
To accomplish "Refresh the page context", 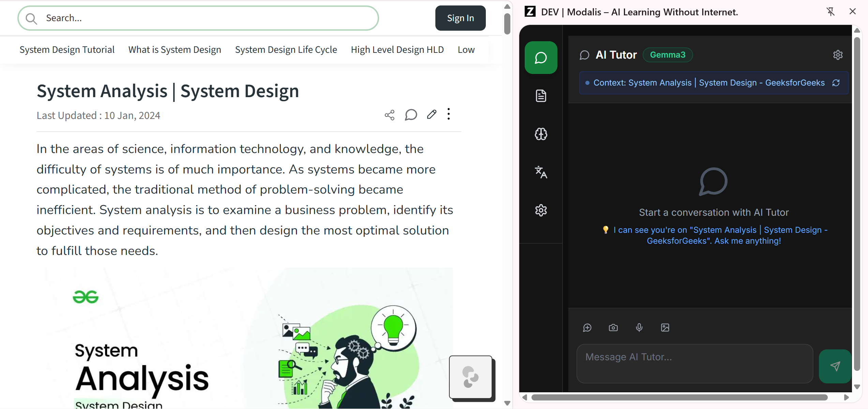I will pyautogui.click(x=836, y=83).
